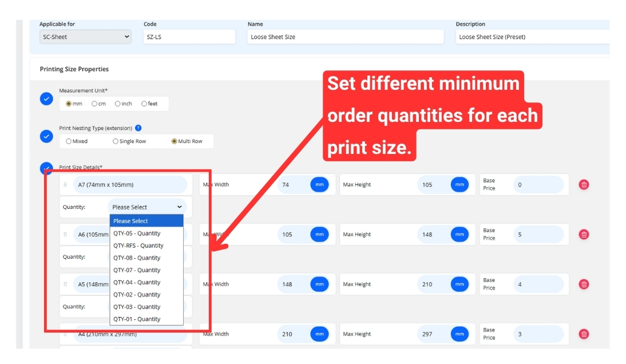Image resolution: width=626 pixels, height=364 pixels.
Task: Collapse the A7 Quantity Please Select dropdown
Action: pyautogui.click(x=147, y=207)
